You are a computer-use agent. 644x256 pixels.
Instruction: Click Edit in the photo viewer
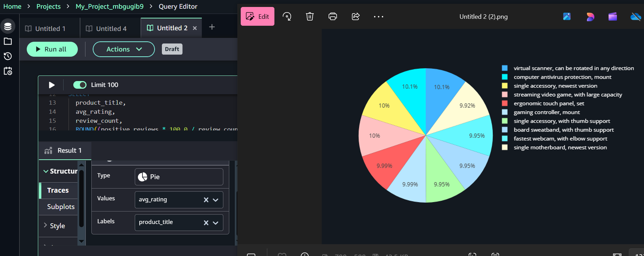[257, 16]
